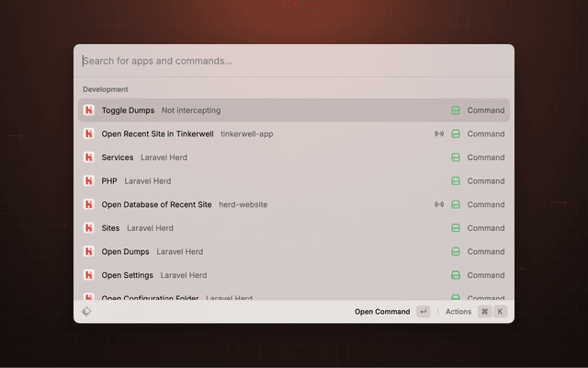The width and height of the screenshot is (588, 368).
Task: Open the Actions menu
Action: pyautogui.click(x=458, y=312)
